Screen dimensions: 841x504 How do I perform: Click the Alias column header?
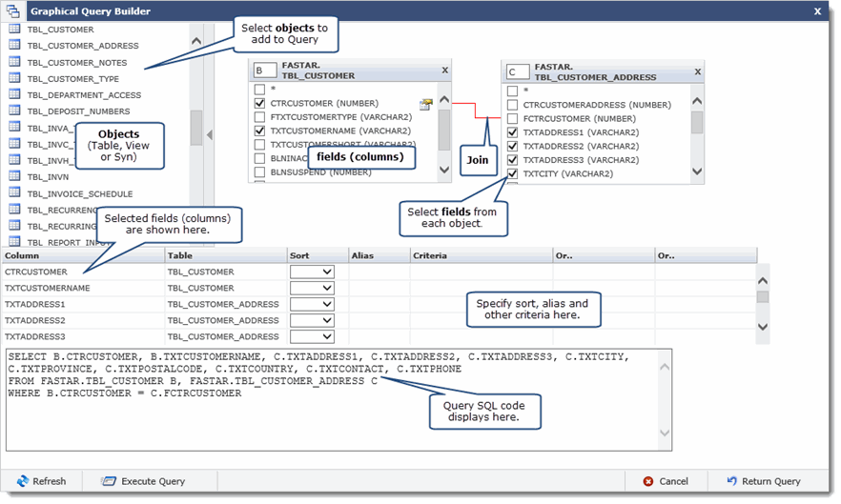[379, 255]
